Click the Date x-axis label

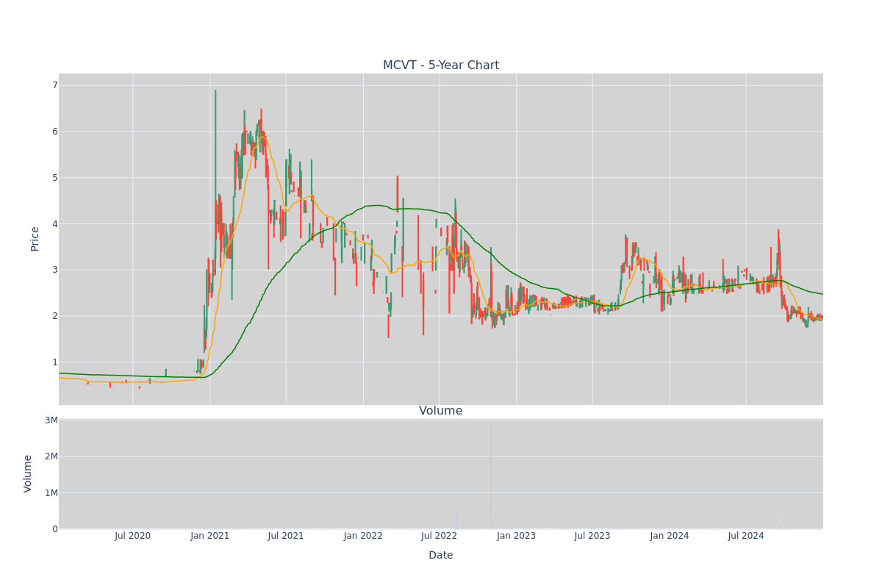(441, 555)
